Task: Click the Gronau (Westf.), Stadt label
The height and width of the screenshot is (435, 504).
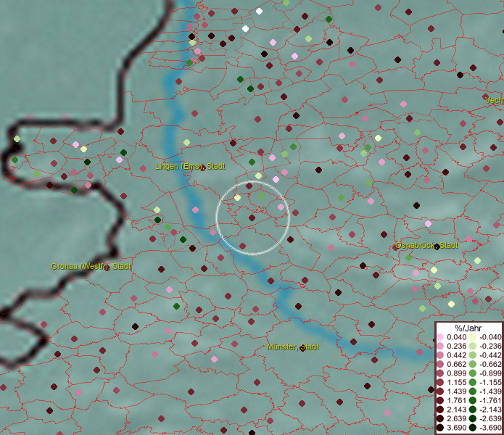Action: (91, 267)
